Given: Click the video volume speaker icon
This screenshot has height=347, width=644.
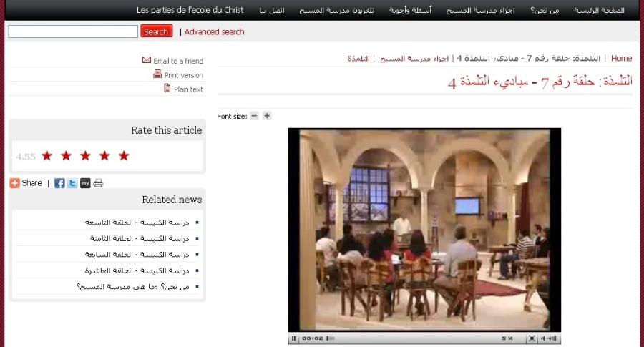Looking at the screenshot, I should pyautogui.click(x=542, y=338).
